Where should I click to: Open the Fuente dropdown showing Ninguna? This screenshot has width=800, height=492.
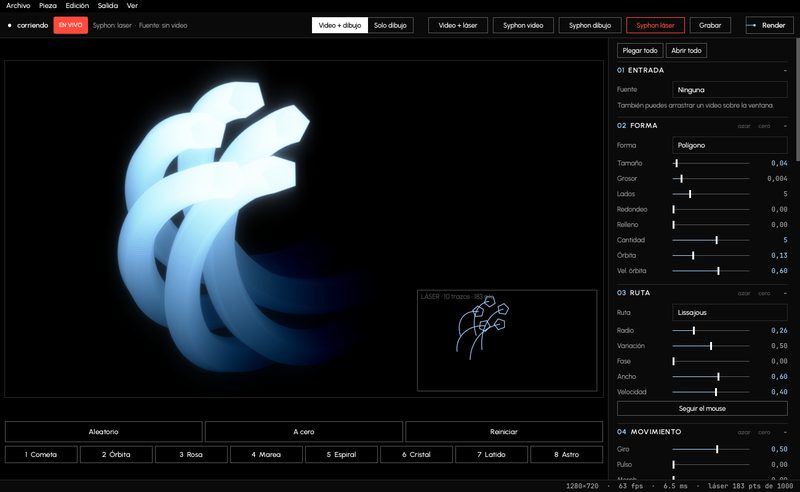[x=730, y=90]
